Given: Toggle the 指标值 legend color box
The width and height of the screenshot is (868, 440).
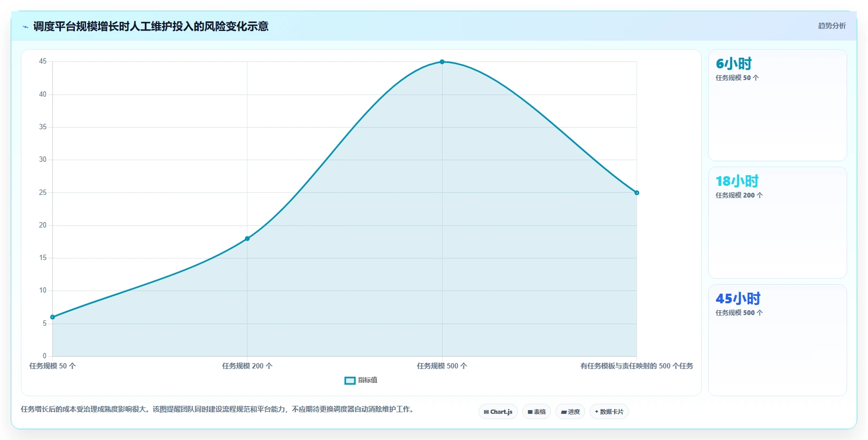Looking at the screenshot, I should pos(350,381).
